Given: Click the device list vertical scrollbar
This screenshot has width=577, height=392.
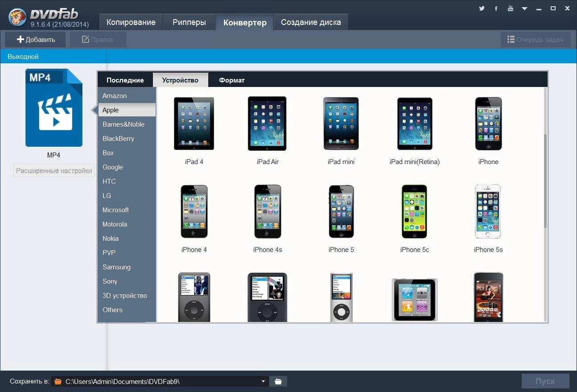Looking at the screenshot, I should pos(545,181).
